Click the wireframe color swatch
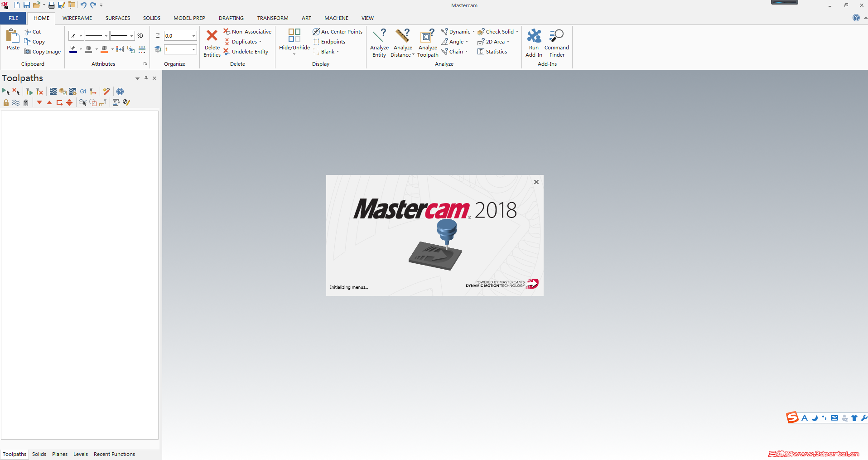 coord(73,49)
